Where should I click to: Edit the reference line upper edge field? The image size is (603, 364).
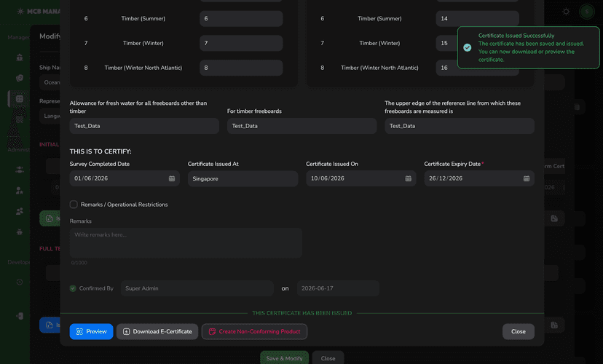460,126
